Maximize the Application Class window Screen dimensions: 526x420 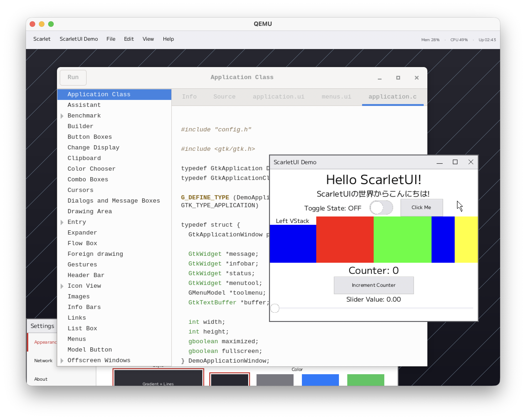[398, 78]
